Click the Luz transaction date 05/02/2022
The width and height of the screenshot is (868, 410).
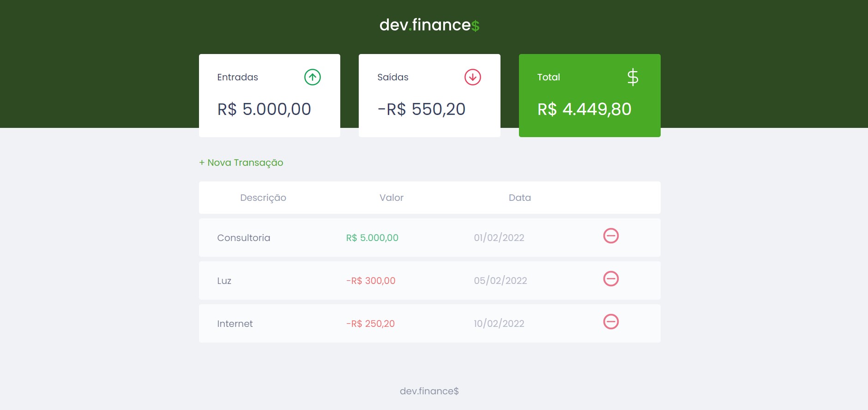coord(501,280)
